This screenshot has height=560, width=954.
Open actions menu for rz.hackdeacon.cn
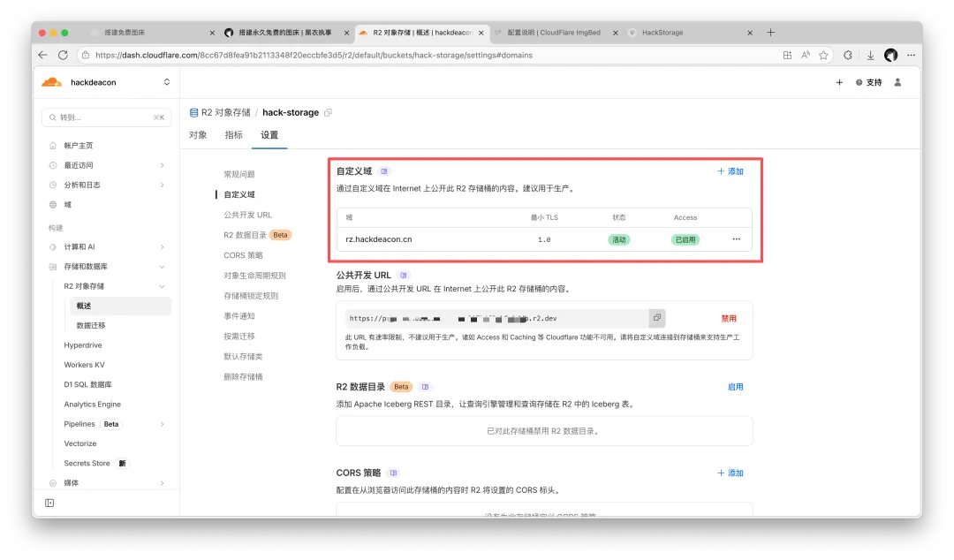tap(736, 239)
